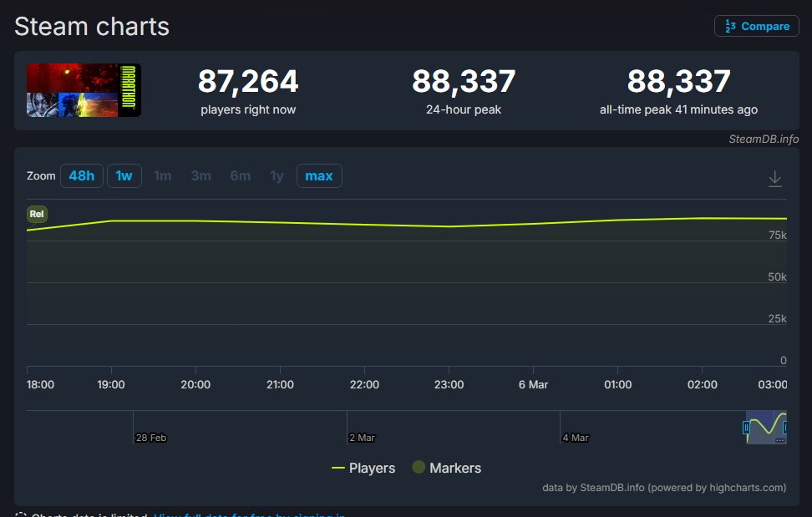Viewport: 812px width, 517px height.
Task: Click the 23:00 axis label
Action: click(449, 384)
